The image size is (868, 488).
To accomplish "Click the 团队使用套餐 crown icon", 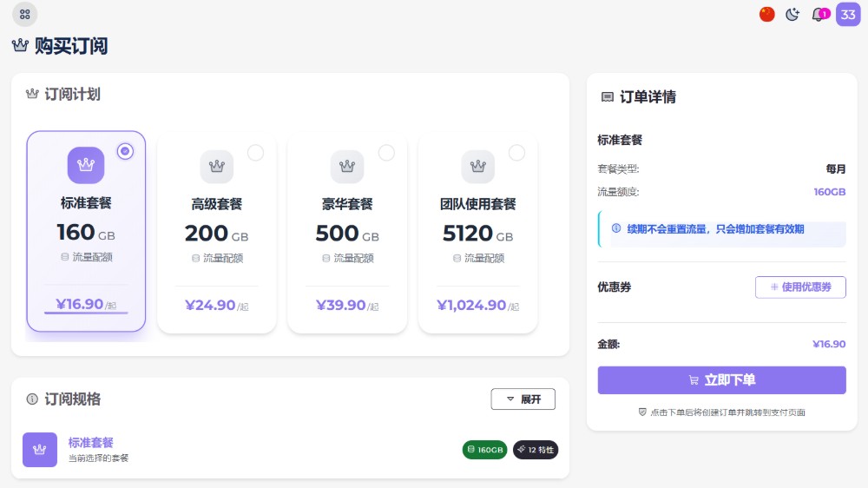I will (477, 166).
